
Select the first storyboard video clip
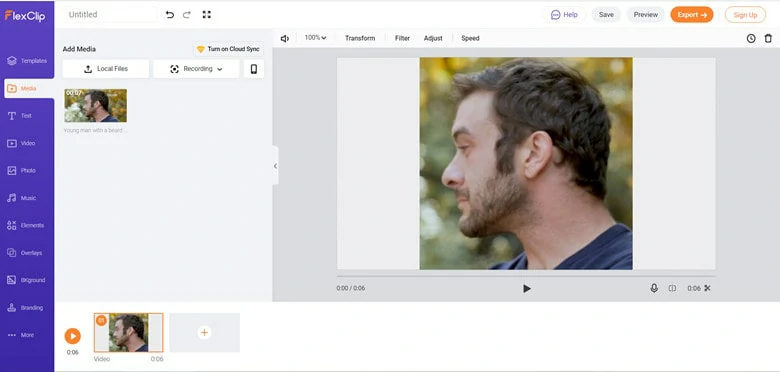(128, 332)
